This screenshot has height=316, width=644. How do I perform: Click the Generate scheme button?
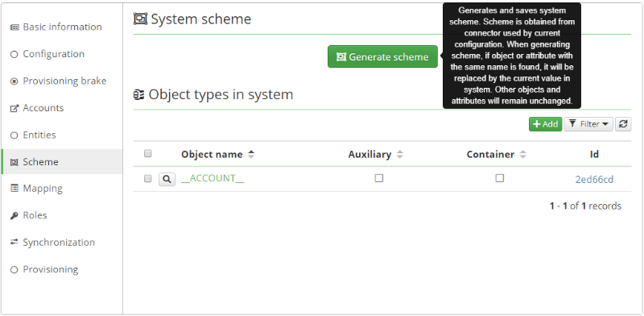pyautogui.click(x=382, y=56)
